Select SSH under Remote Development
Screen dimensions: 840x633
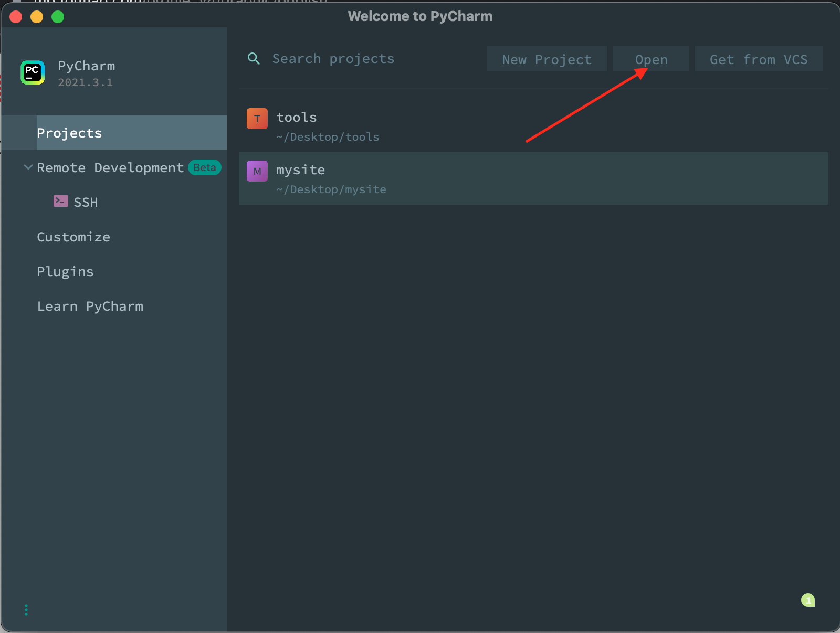tap(86, 202)
